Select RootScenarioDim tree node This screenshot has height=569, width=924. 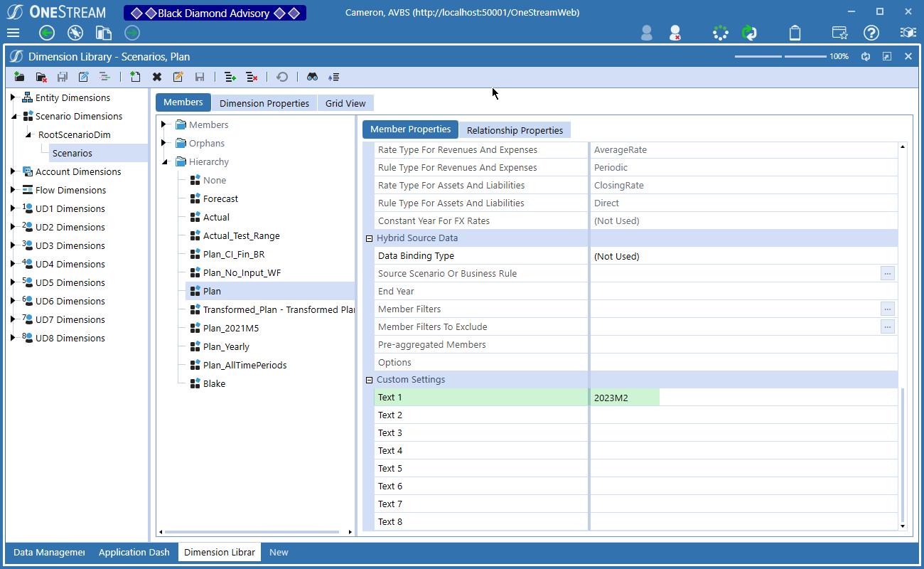coord(75,134)
